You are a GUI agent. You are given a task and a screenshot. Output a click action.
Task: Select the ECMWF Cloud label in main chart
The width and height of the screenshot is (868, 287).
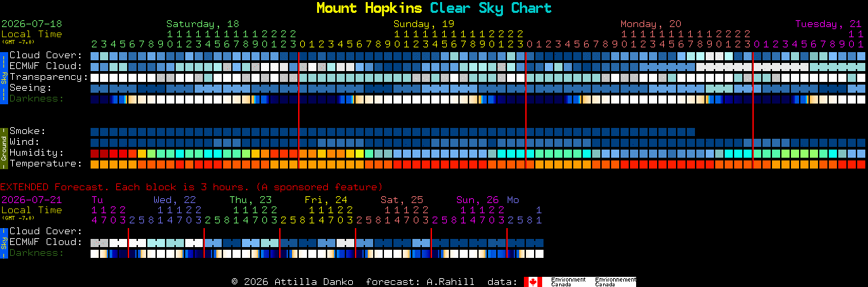46,66
